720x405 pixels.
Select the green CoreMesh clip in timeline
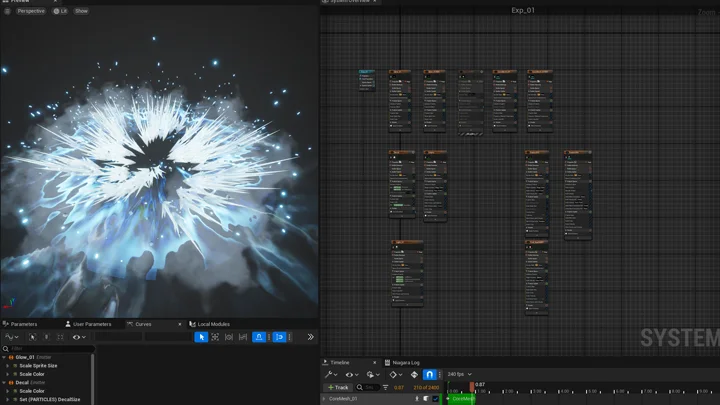pyautogui.click(x=461, y=399)
